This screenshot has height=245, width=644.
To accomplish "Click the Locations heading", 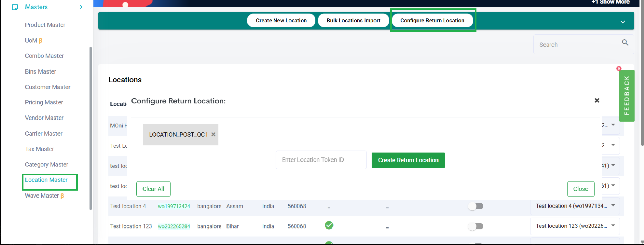I will tap(125, 80).
